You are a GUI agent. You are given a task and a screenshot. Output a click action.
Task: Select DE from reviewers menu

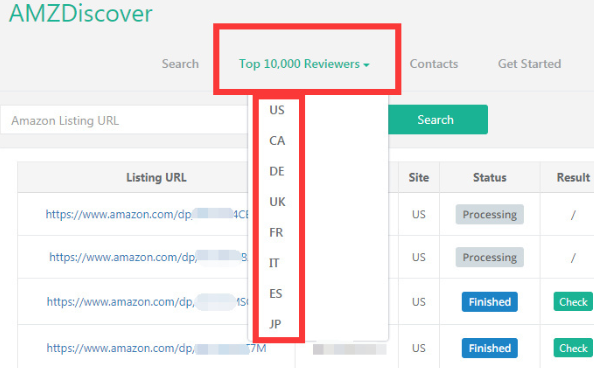point(277,171)
